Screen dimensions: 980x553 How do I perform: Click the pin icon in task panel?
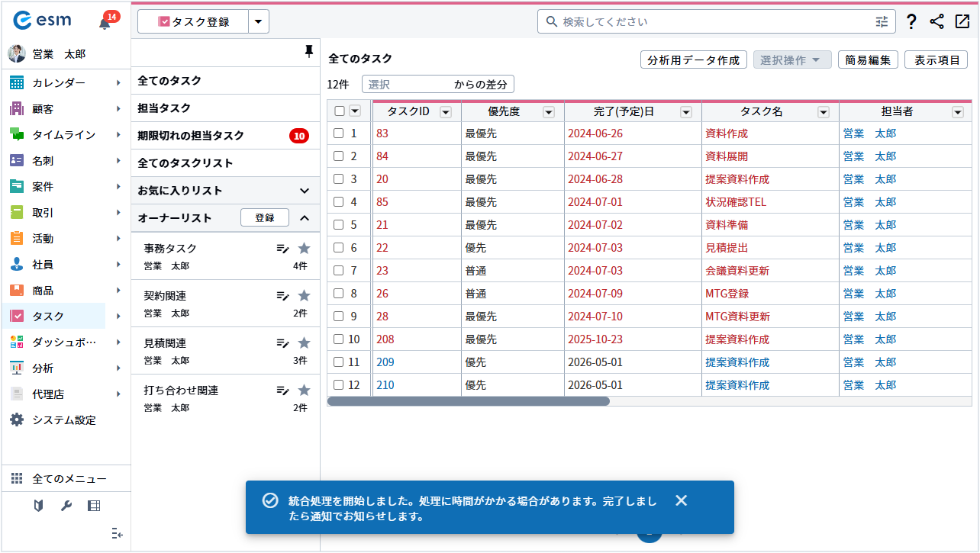[x=308, y=51]
